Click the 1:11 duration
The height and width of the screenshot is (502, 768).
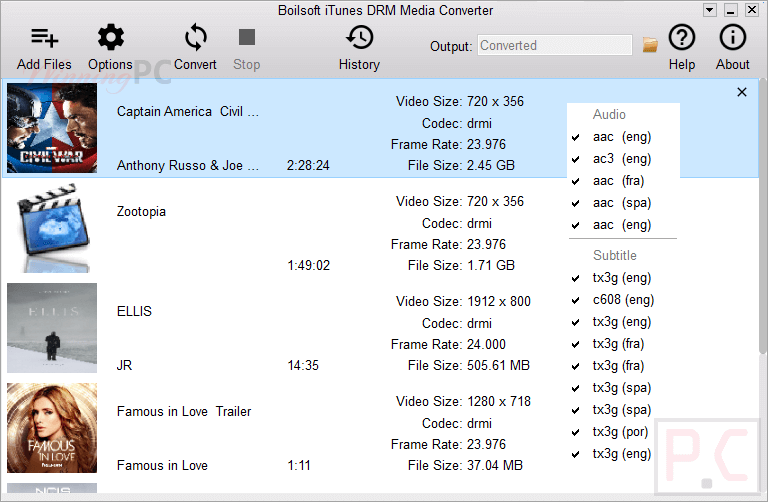[299, 465]
